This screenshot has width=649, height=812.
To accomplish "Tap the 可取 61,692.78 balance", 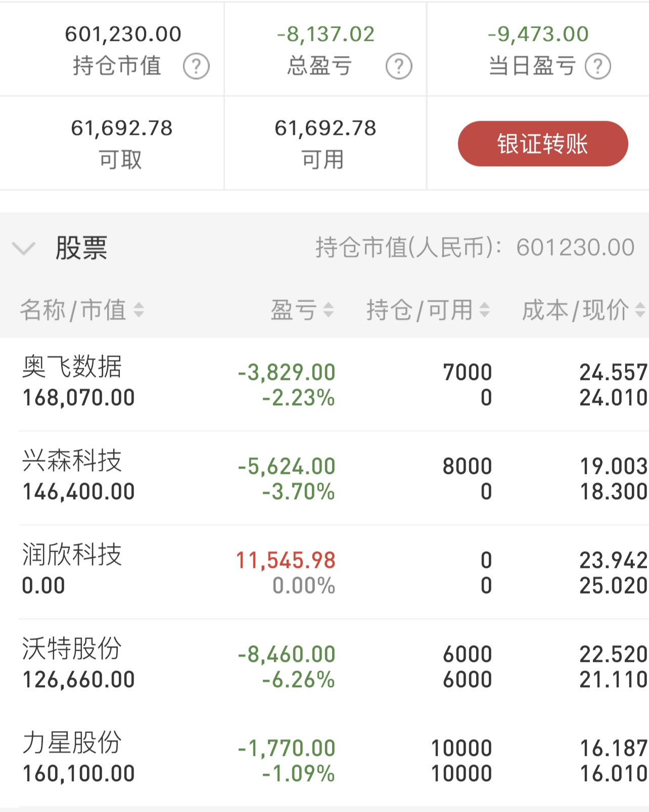I will point(122,128).
